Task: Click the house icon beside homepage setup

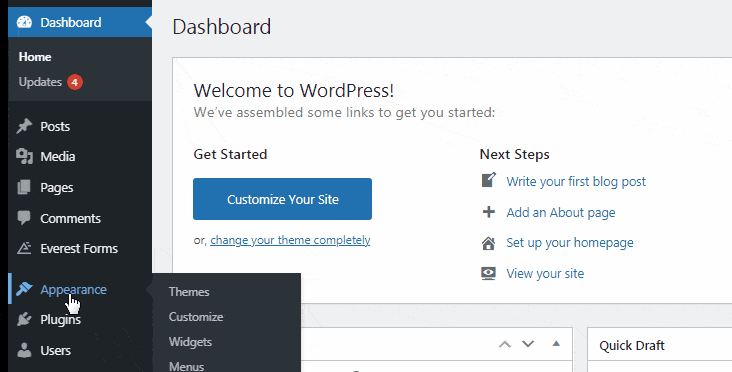Action: [488, 243]
